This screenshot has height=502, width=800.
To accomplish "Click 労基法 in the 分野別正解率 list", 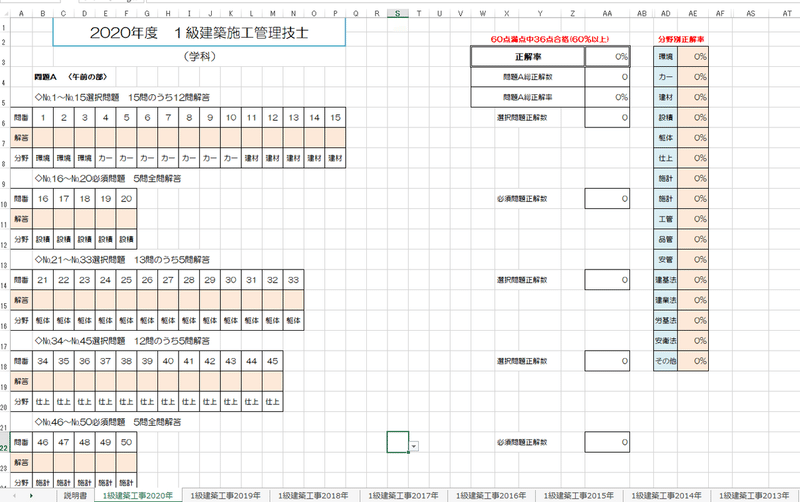I will click(666, 320).
